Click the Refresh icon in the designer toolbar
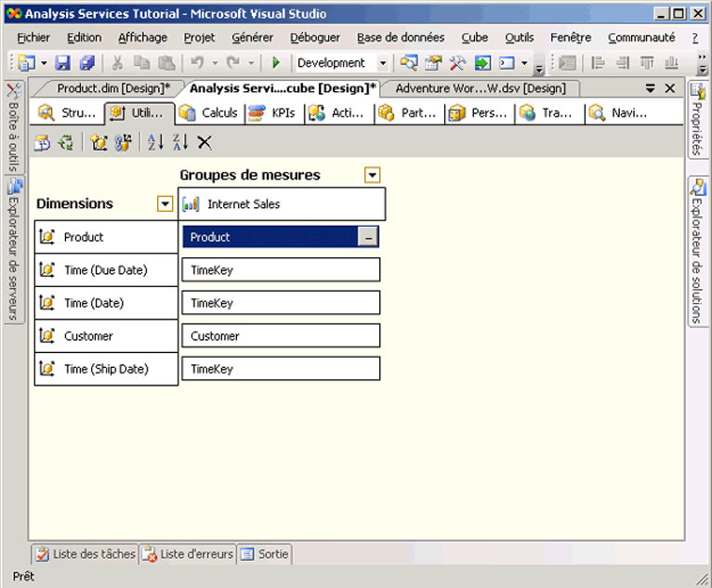This screenshot has height=588, width=712. pos(66,142)
